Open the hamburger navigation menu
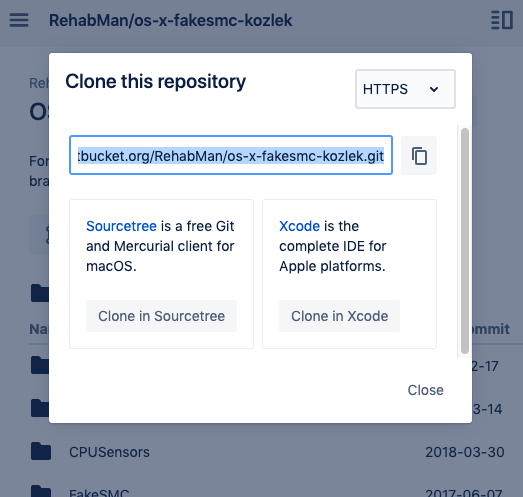Image resolution: width=523 pixels, height=497 pixels. click(x=19, y=20)
